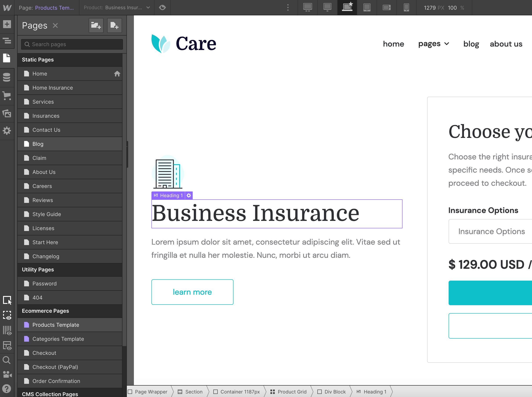Open the Navigator panel
The width and height of the screenshot is (532, 397).
click(x=7, y=41)
